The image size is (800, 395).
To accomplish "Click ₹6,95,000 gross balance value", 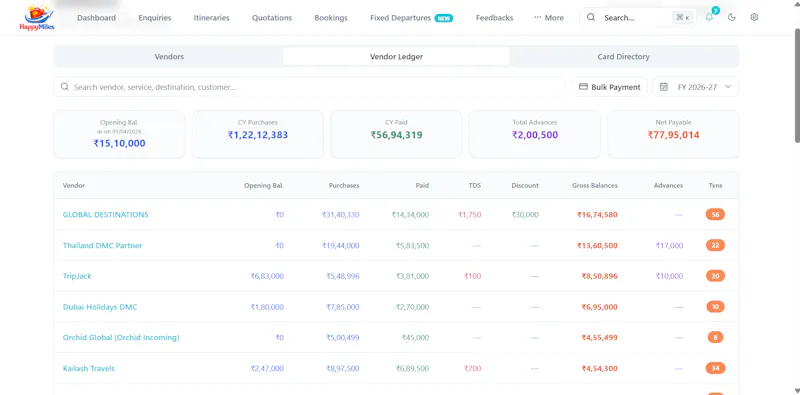I will pyautogui.click(x=599, y=307).
